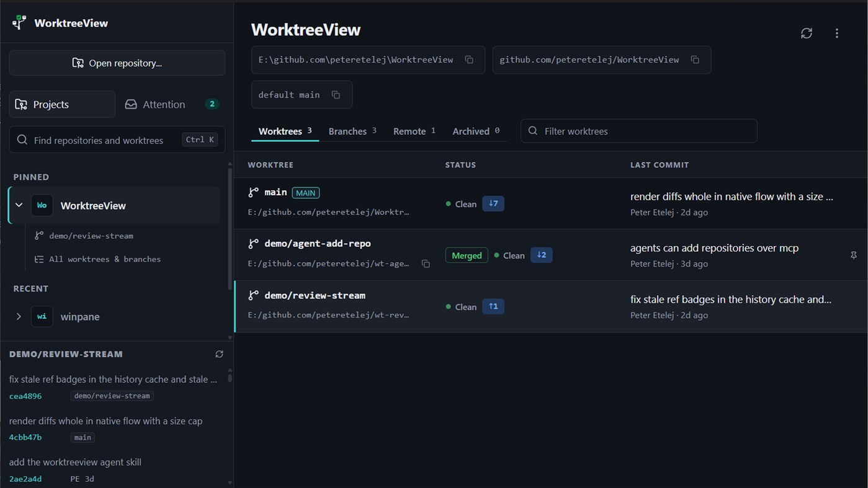Click the Open repository... button

(x=117, y=63)
